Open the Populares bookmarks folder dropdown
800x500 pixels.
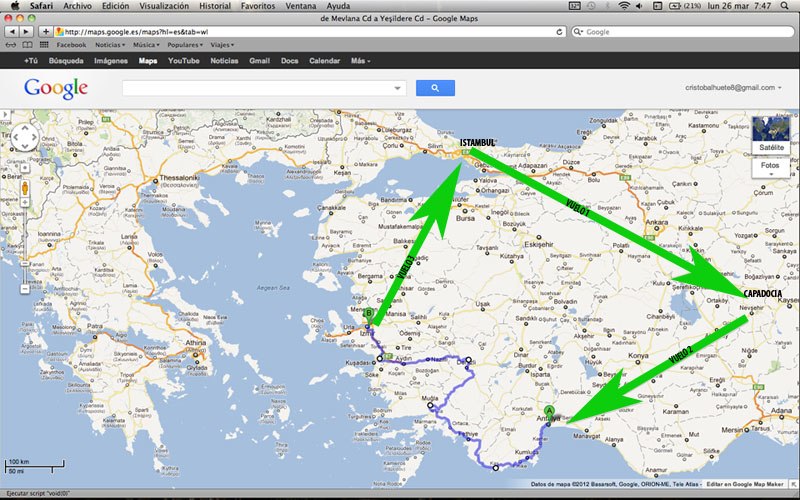[185, 45]
